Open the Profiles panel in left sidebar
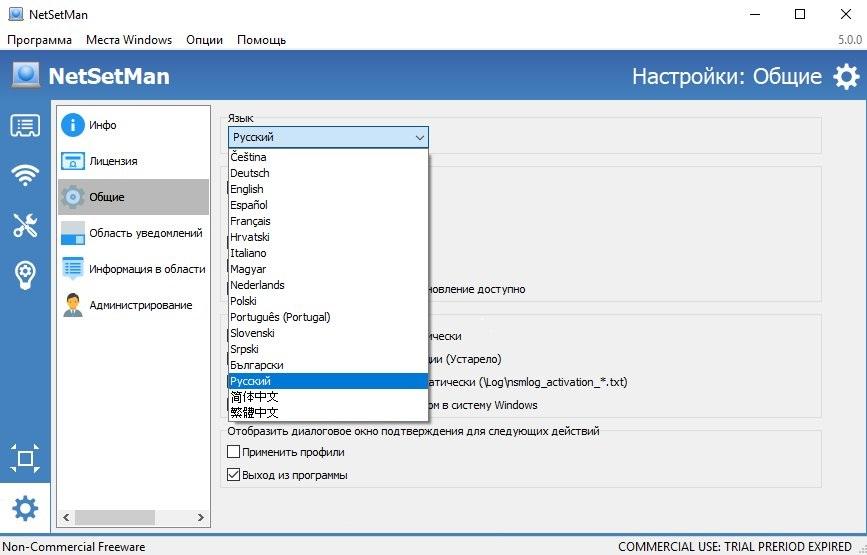 (x=25, y=126)
